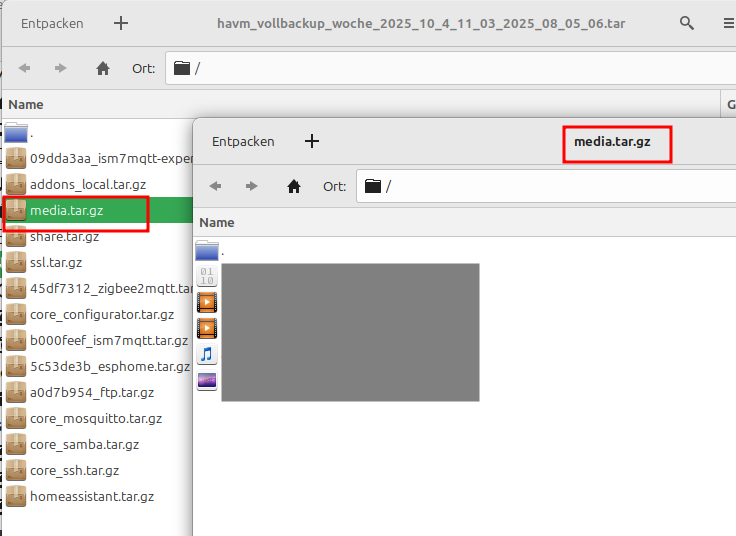
Task: Select the binary file icon in media archive
Action: 207,276
